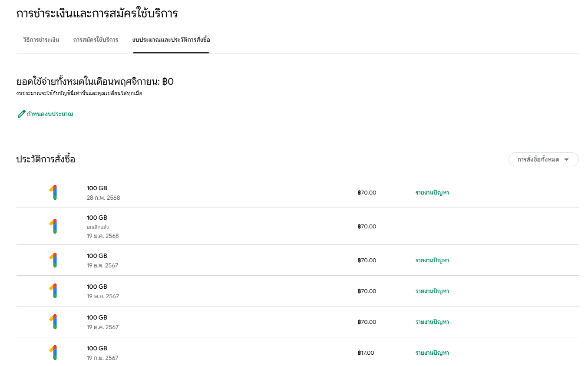Click Google One icon for 19 พ.ย. 2567 order
588x366 pixels.
53,291
